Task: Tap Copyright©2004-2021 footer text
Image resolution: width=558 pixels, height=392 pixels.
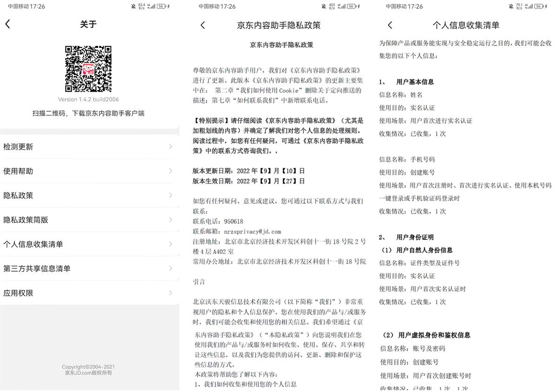Action: point(88,367)
